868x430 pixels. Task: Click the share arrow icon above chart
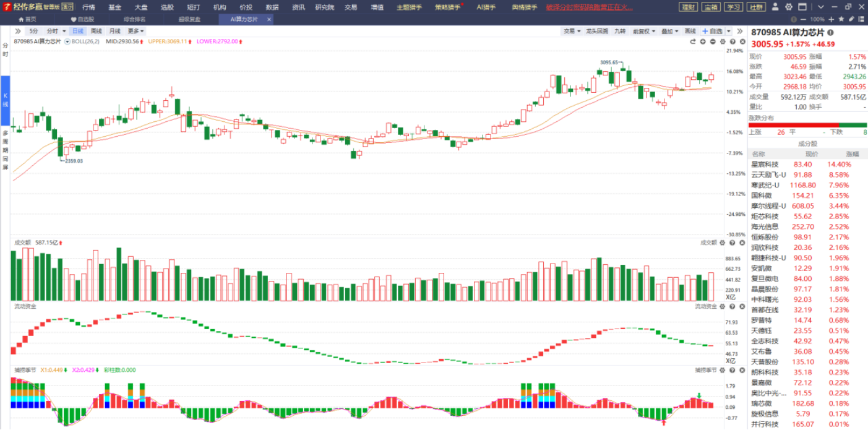tap(693, 41)
